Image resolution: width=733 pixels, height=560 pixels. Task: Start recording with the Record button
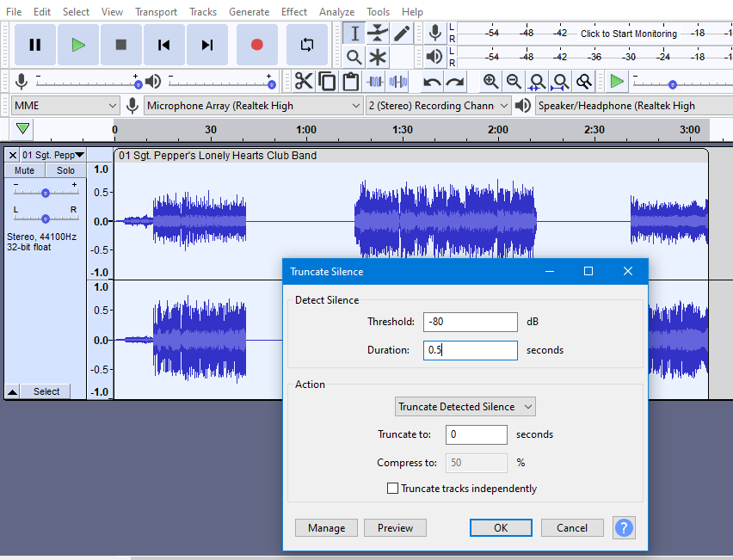click(x=257, y=45)
